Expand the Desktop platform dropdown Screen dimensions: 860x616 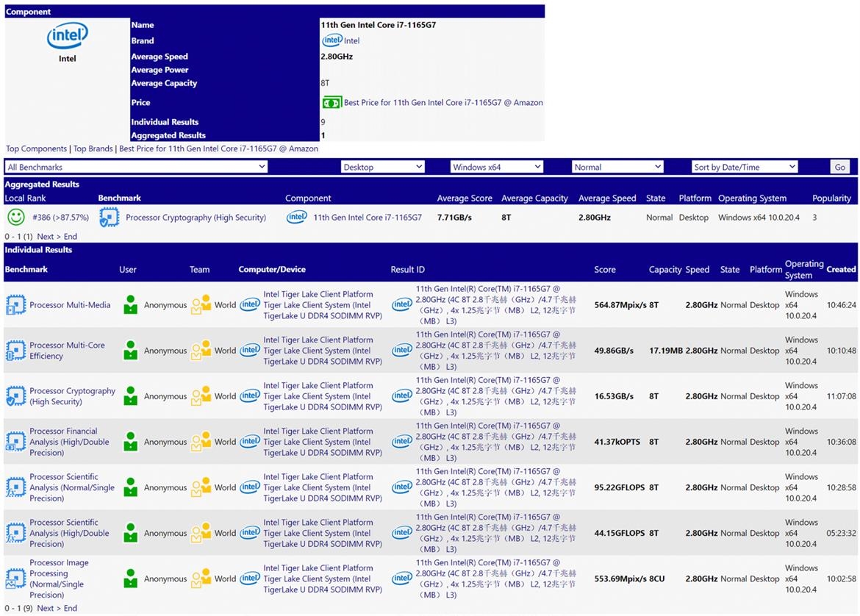[383, 167]
